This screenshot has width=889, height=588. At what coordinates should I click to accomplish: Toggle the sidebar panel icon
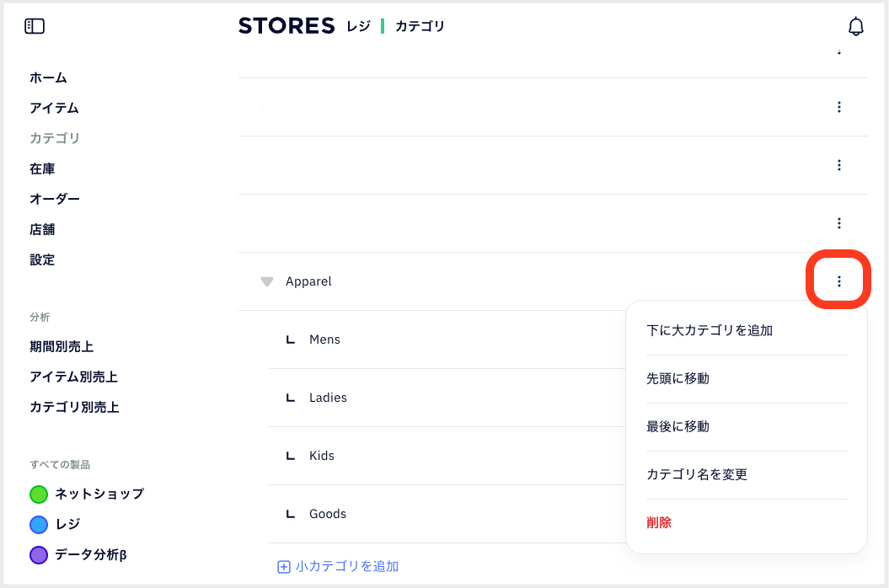coord(35,26)
